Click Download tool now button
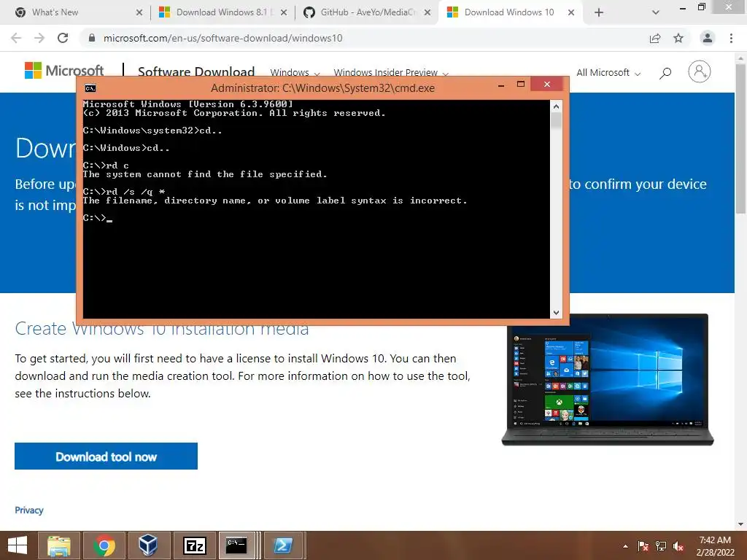 coord(106,456)
